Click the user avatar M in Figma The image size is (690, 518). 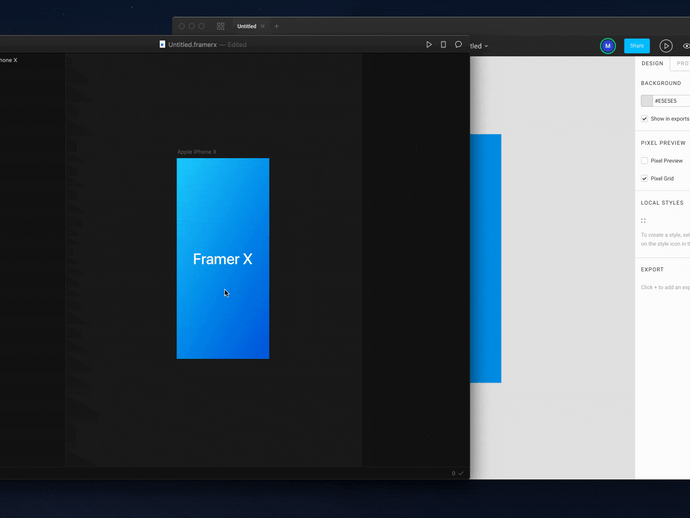(x=608, y=46)
